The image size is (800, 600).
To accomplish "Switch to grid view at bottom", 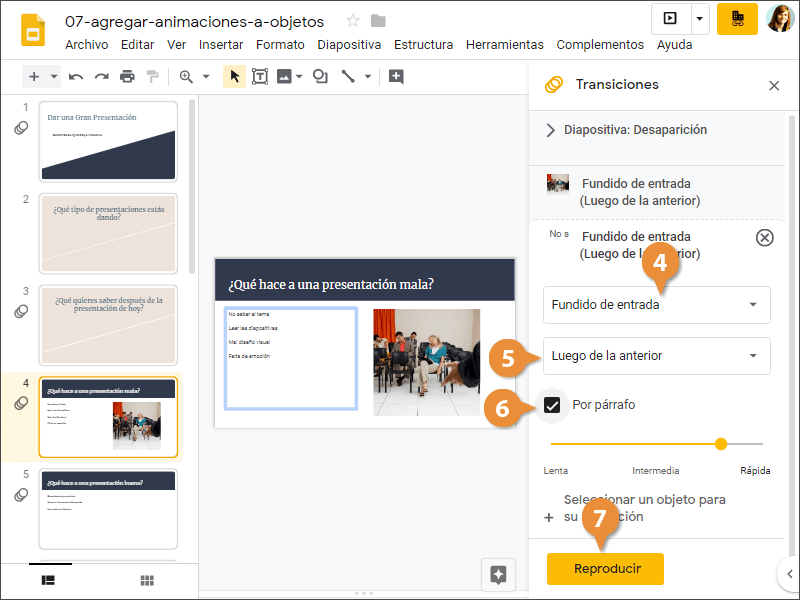I will tap(146, 580).
